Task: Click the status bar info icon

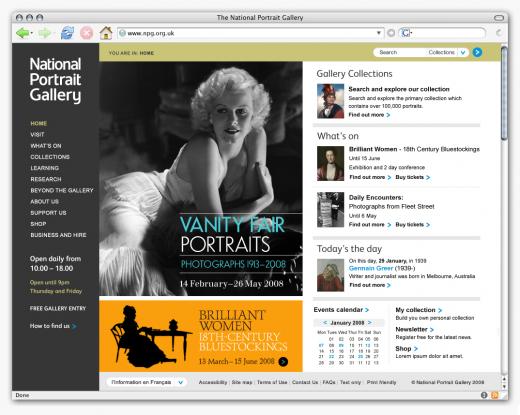Action: click(484, 395)
